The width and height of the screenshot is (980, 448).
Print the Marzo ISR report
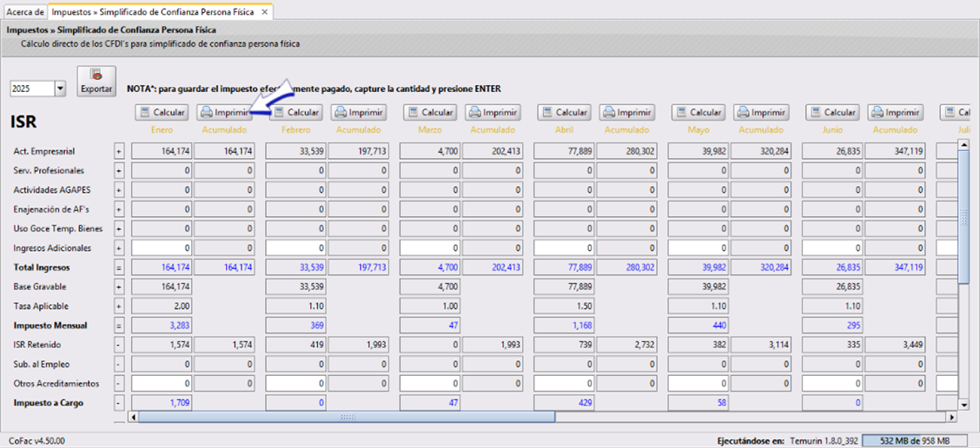coord(493,113)
